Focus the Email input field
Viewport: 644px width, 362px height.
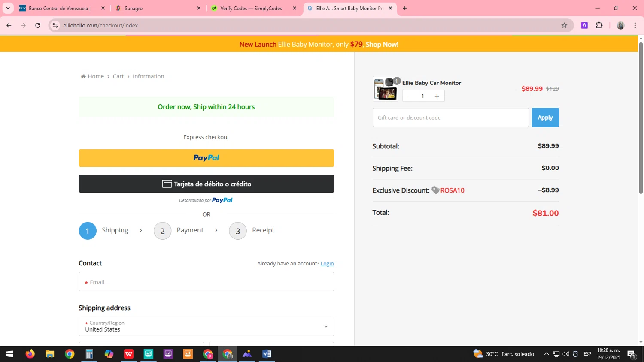(206, 281)
